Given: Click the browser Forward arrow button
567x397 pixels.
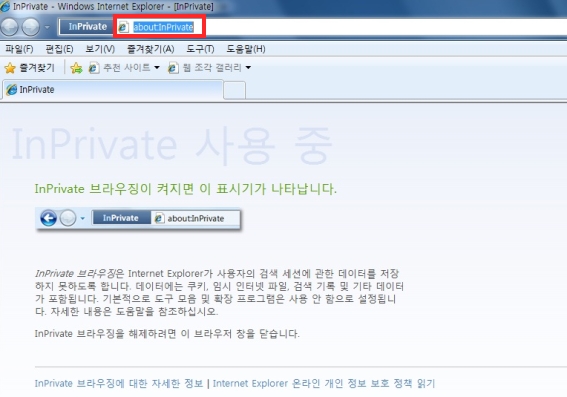Looking at the screenshot, I should pyautogui.click(x=31, y=27).
